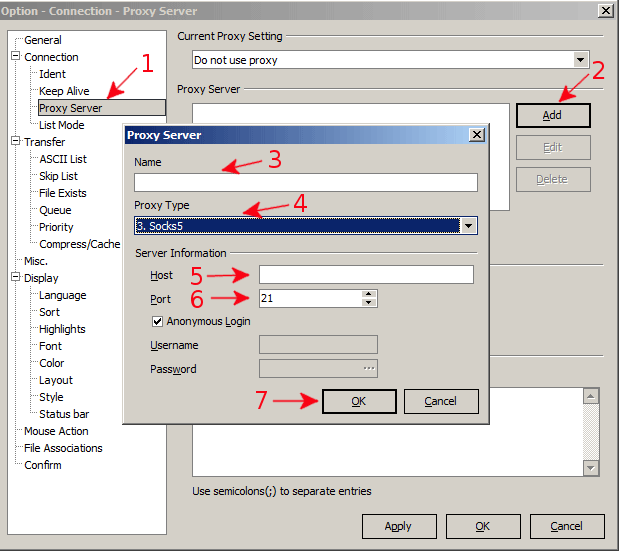
Task: Click Apply in the Option window
Action: [399, 526]
